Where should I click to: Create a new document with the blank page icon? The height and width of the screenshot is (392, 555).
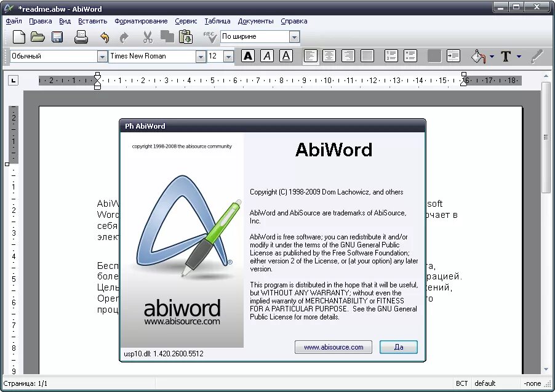point(18,37)
